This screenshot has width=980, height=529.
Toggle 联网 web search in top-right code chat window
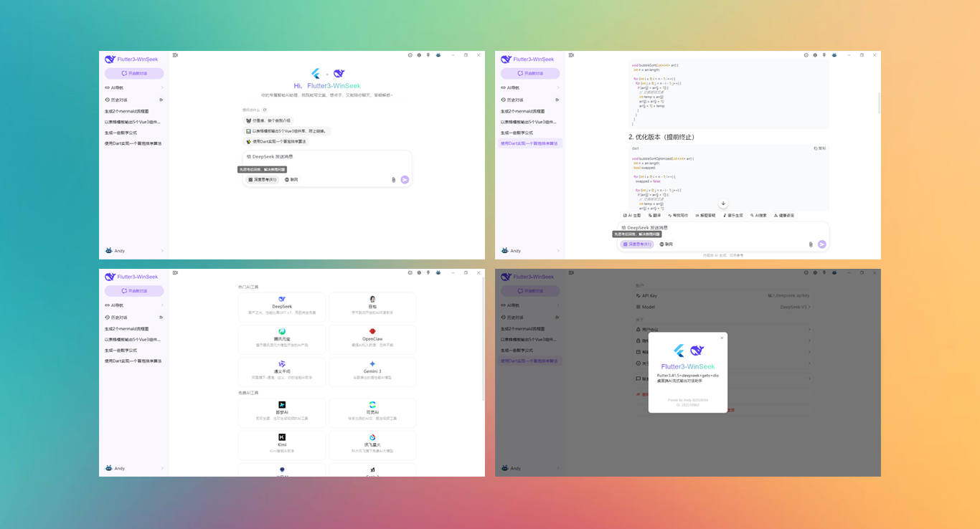[666, 244]
